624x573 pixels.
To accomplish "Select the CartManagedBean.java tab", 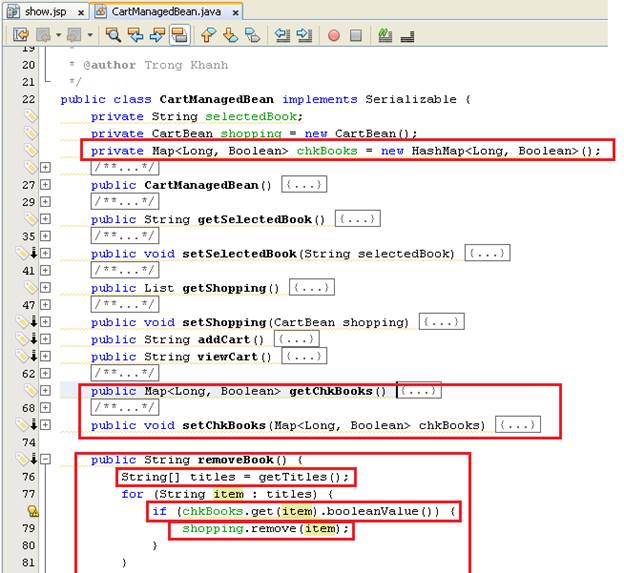I will [x=166, y=12].
